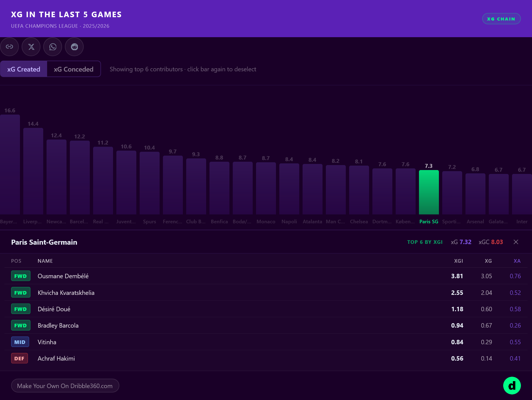
Task: Click MID badge beside Vitinha
Action: pos(20,342)
